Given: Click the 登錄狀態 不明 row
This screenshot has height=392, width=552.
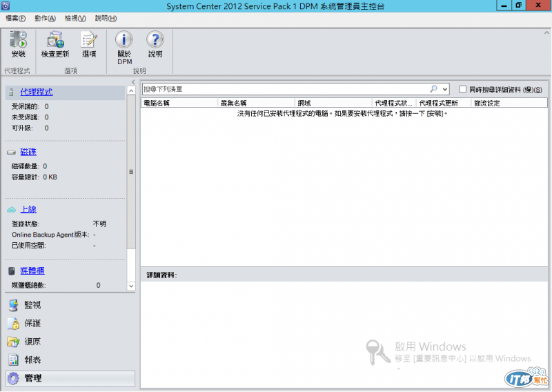Looking at the screenshot, I should [59, 224].
